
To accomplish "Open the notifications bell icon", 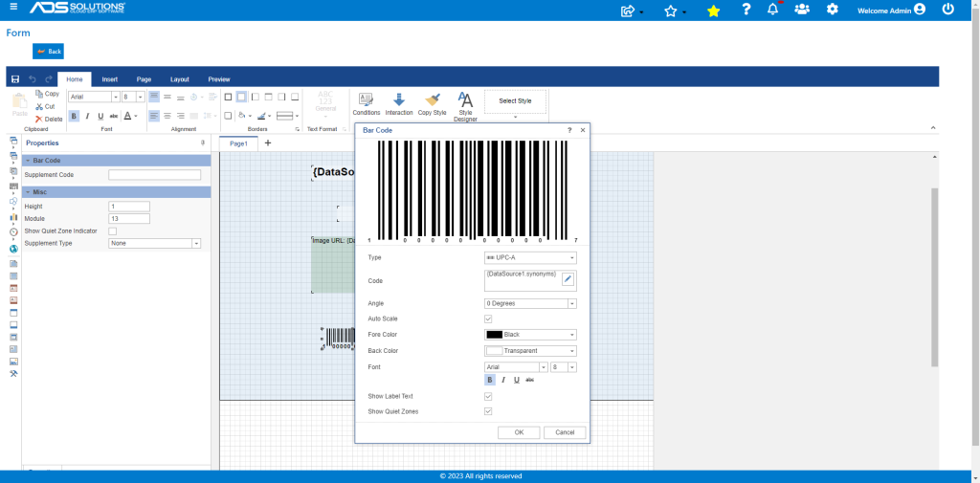I will coord(773,10).
